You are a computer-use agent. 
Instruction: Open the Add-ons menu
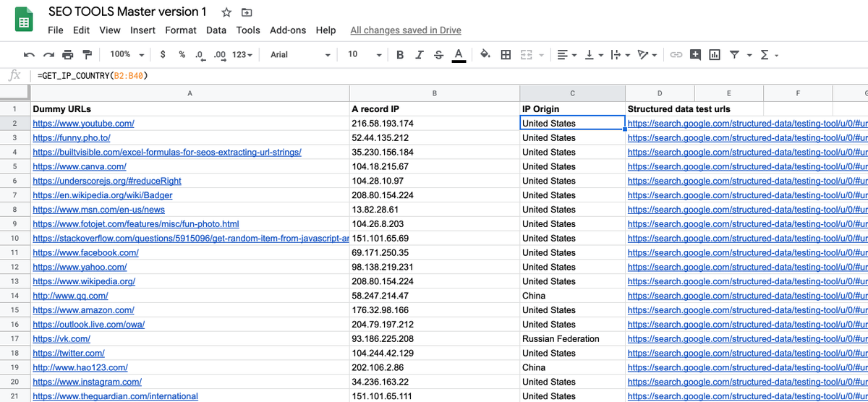pyautogui.click(x=288, y=30)
